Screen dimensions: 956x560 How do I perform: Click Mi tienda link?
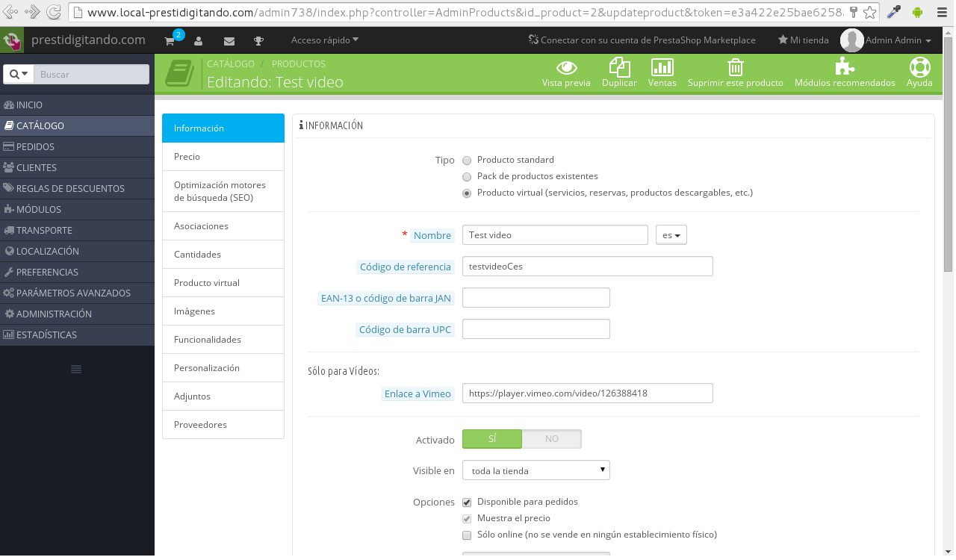[x=804, y=40]
